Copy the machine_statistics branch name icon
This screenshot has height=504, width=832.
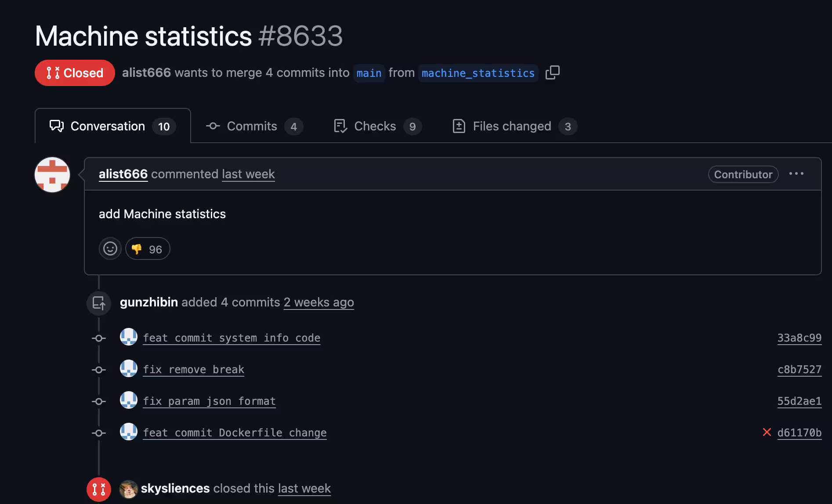(x=552, y=72)
